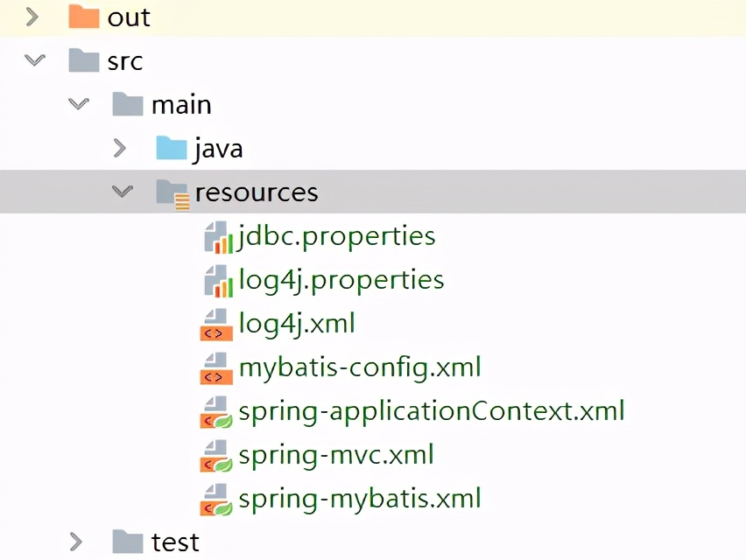Collapse the resources folder
The image size is (746, 560).
(123, 191)
